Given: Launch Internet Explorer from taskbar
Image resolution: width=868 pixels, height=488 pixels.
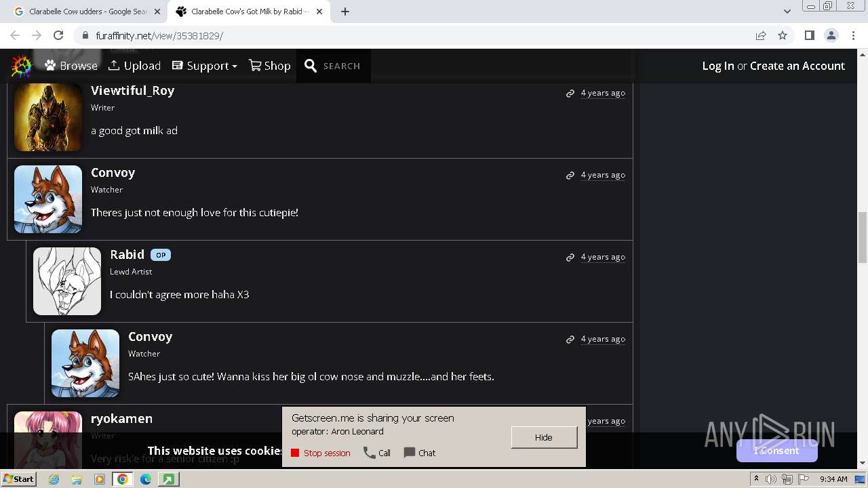Looking at the screenshot, I should pyautogui.click(x=54, y=479).
